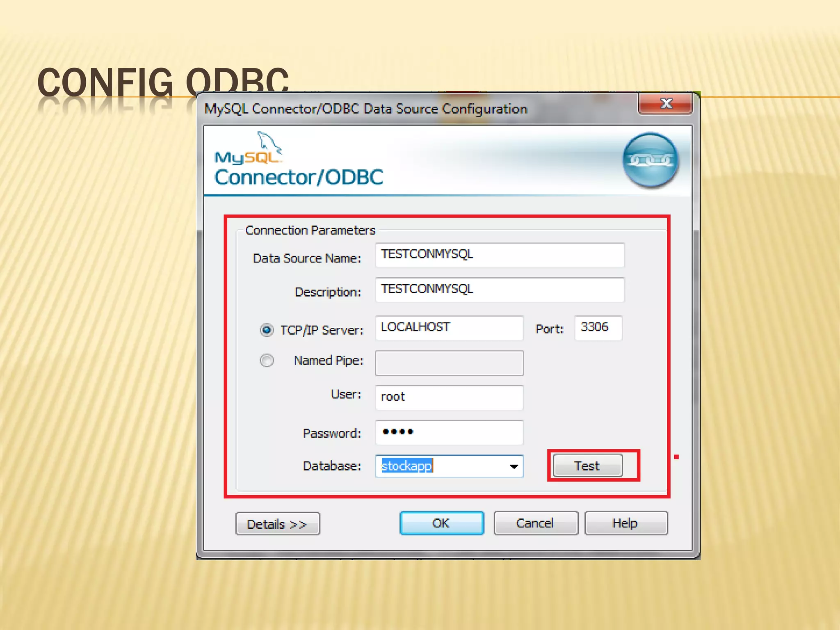The height and width of the screenshot is (630, 840).
Task: Select the TCP/IP Server radio button
Action: (x=267, y=330)
